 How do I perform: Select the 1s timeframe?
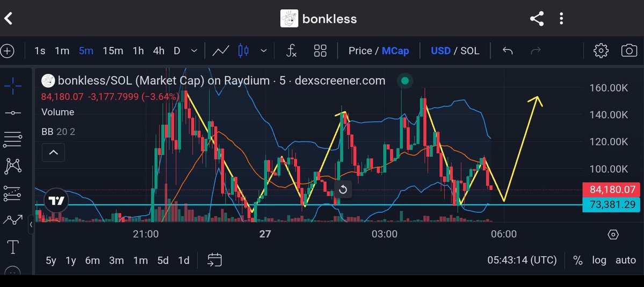click(x=40, y=51)
